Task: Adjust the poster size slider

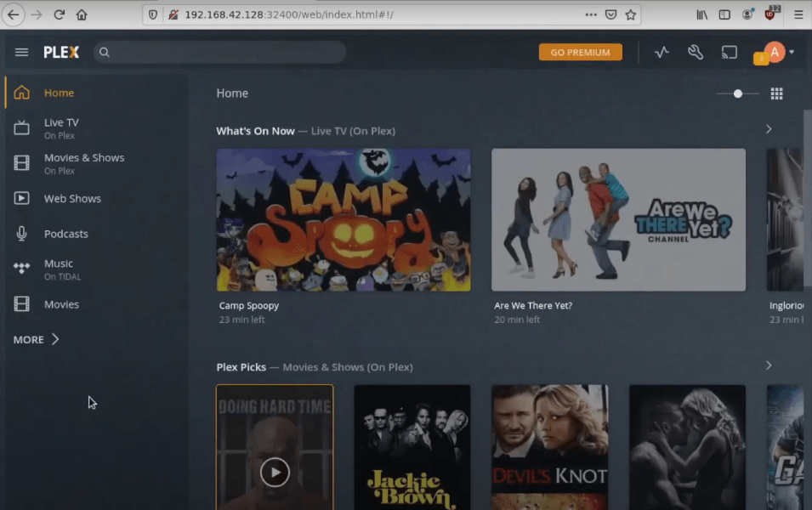Action: pos(737,93)
